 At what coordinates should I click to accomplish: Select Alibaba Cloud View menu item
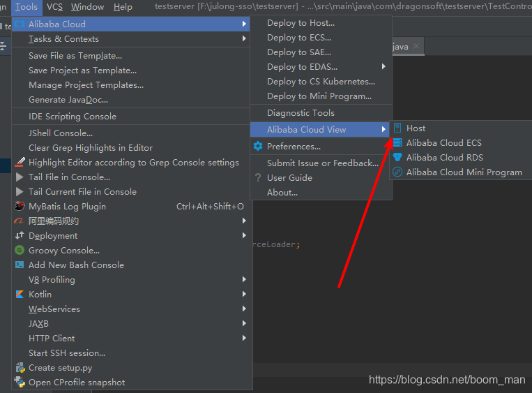point(319,129)
